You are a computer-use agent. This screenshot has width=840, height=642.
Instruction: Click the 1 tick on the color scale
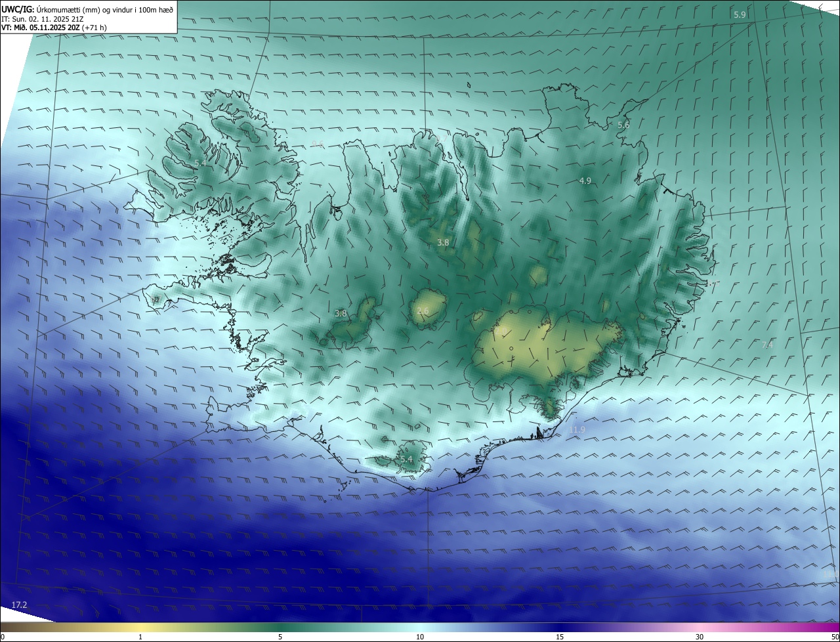pos(140,637)
